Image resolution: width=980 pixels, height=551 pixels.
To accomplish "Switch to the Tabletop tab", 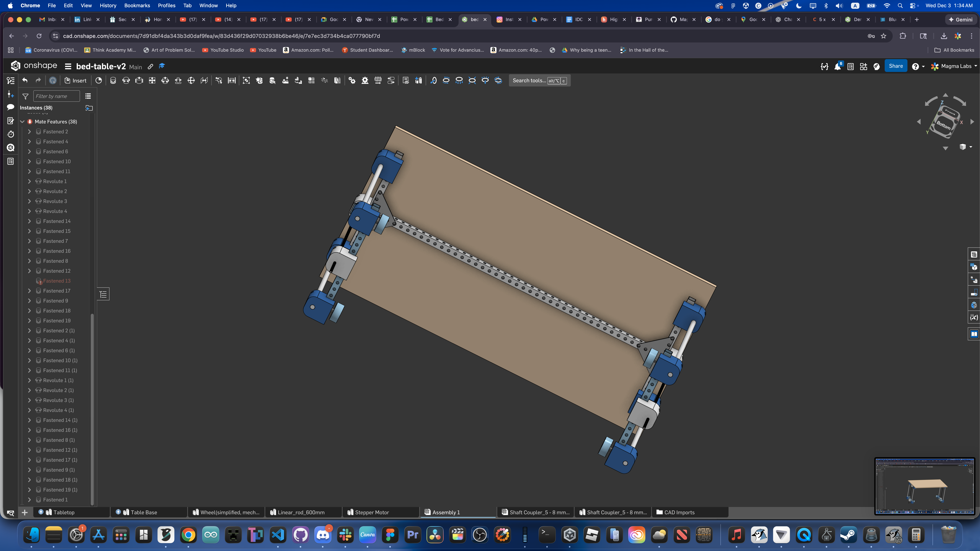I will [x=64, y=512].
